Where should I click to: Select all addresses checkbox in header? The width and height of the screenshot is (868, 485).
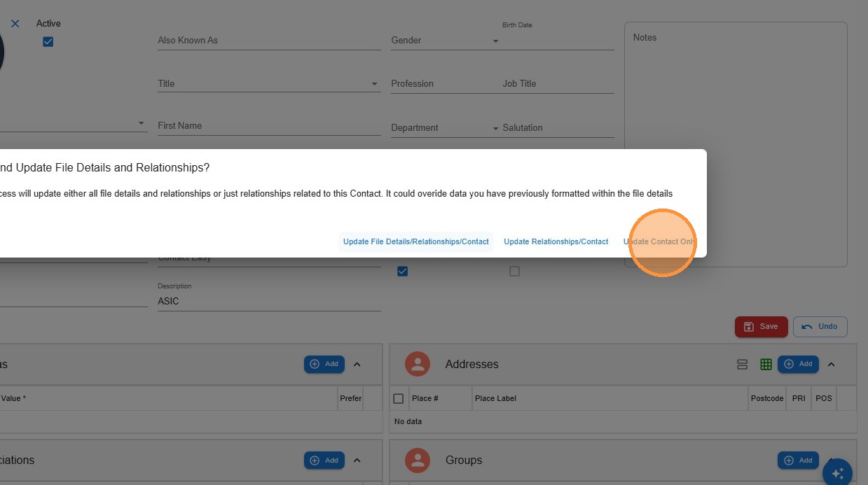tap(399, 399)
